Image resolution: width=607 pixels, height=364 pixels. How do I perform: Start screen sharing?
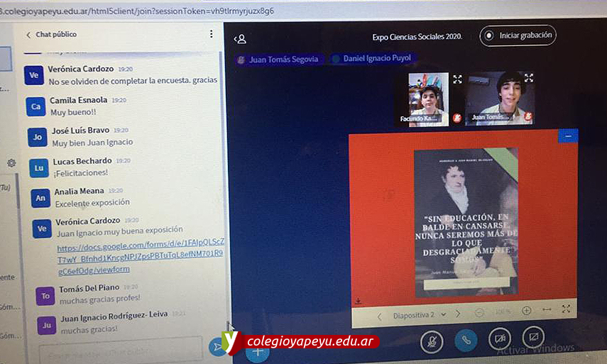[x=533, y=338]
